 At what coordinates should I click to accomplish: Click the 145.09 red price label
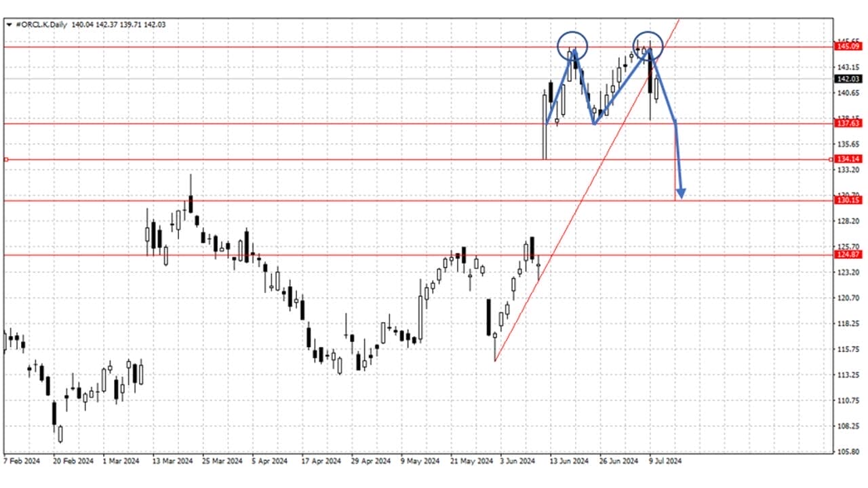pyautogui.click(x=848, y=46)
